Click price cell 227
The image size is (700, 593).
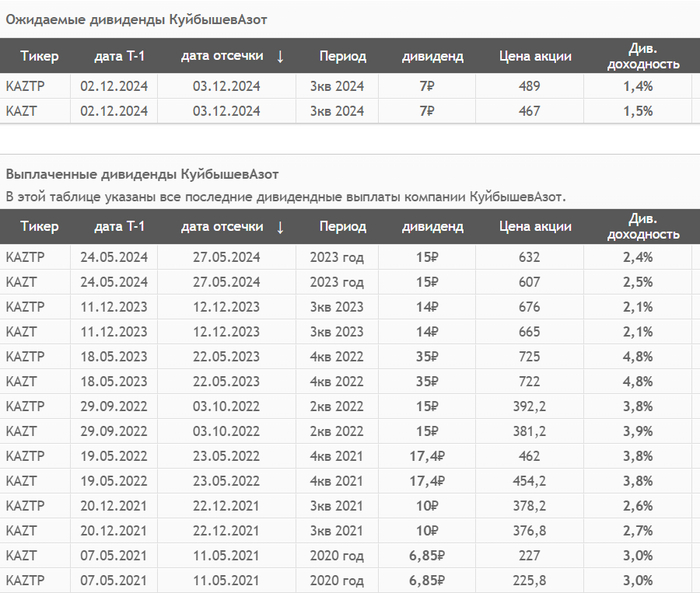pyautogui.click(x=529, y=555)
